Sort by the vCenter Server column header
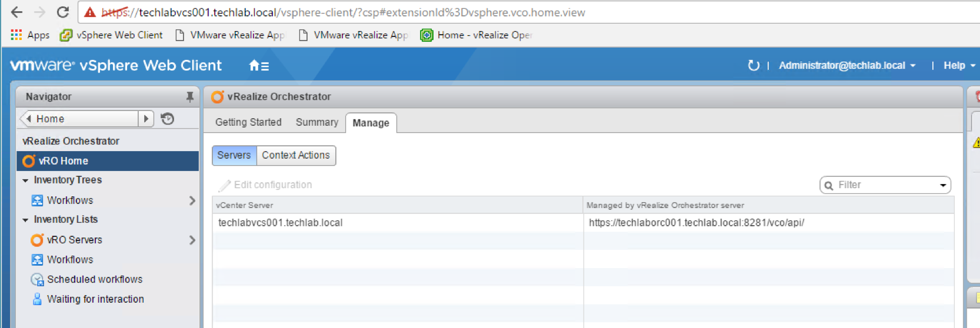This screenshot has width=980, height=328. [x=398, y=205]
